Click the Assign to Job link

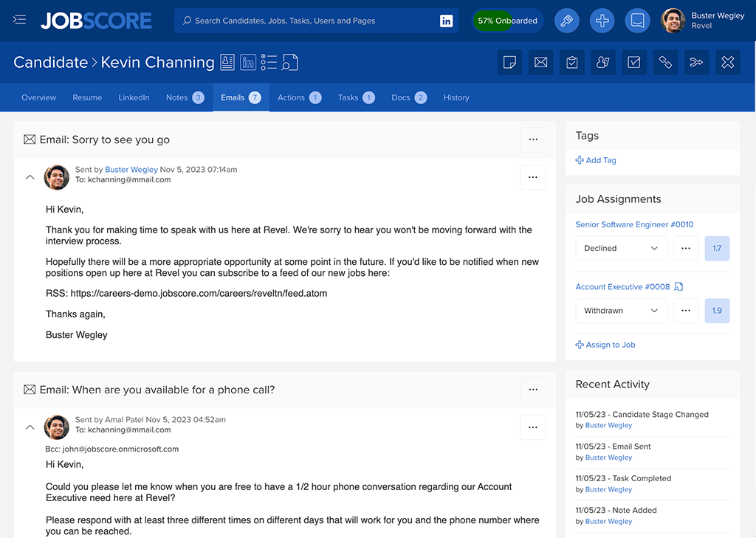coord(605,345)
